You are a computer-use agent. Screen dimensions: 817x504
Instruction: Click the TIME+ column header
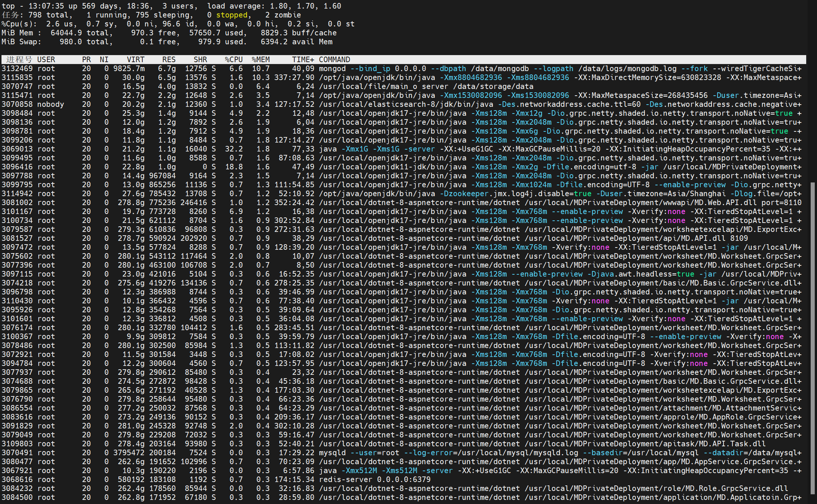(303, 60)
